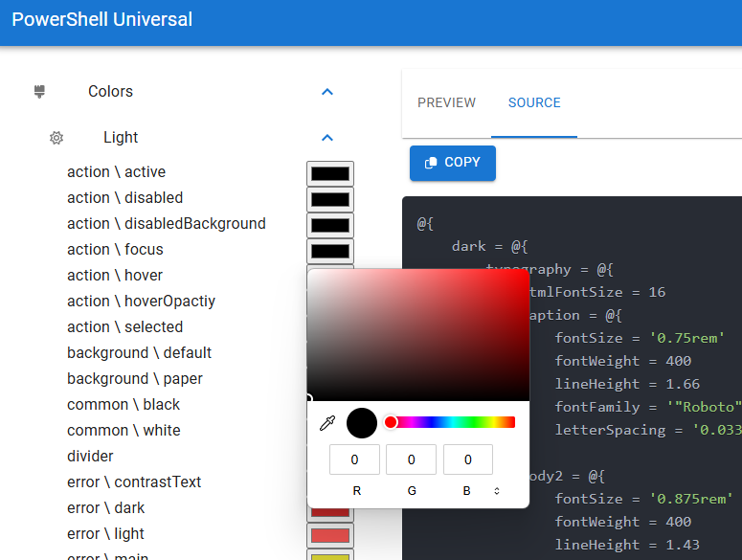Open the action \ disabled color swatch
This screenshot has width=742, height=560.
coord(330,200)
